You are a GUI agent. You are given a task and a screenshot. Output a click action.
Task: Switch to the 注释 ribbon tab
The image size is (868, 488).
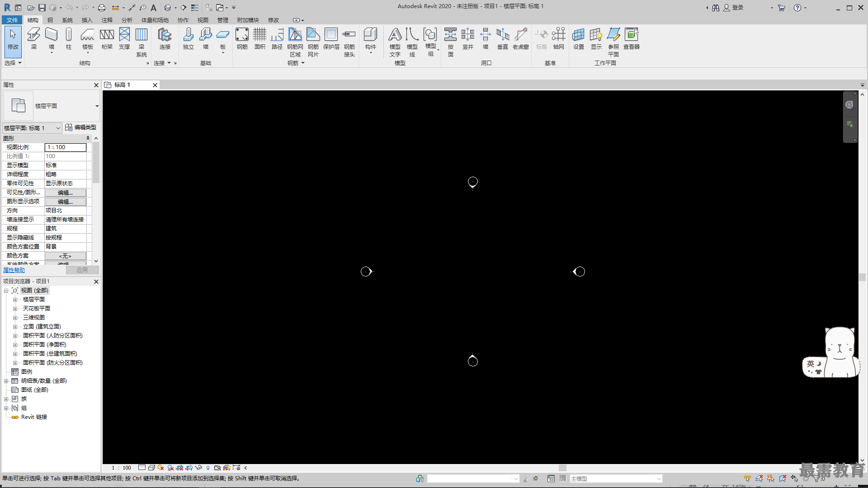pos(107,20)
